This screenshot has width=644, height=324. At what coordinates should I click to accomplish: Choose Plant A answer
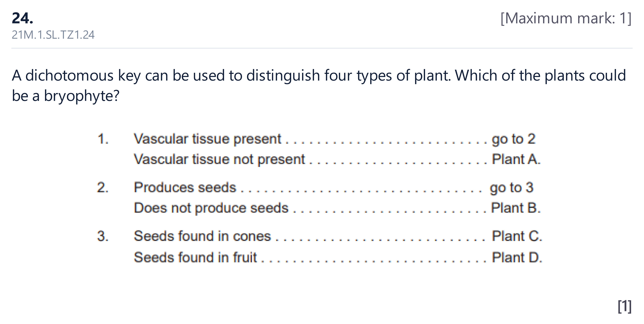coord(516,159)
